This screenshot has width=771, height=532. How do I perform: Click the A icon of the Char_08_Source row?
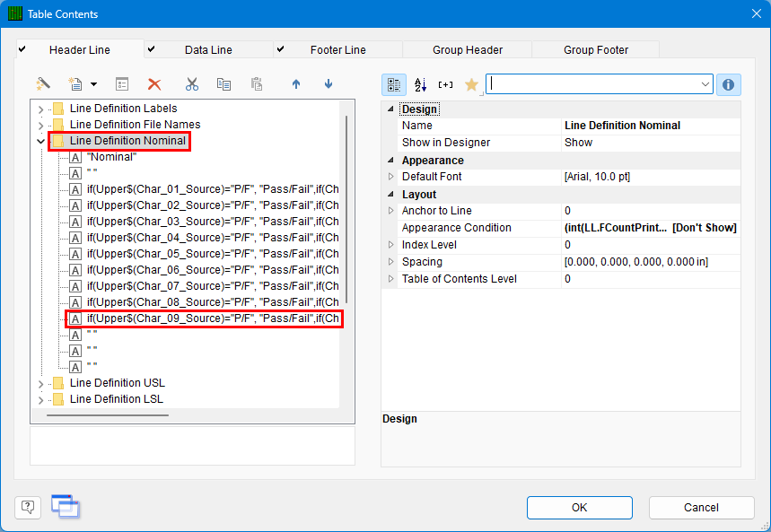coord(75,302)
